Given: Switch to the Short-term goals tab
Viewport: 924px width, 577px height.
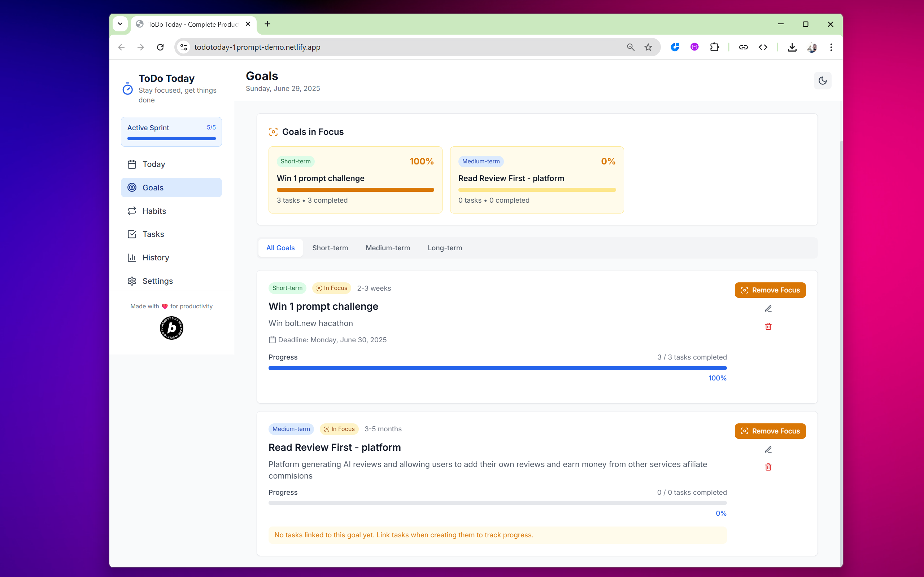Looking at the screenshot, I should (x=330, y=248).
